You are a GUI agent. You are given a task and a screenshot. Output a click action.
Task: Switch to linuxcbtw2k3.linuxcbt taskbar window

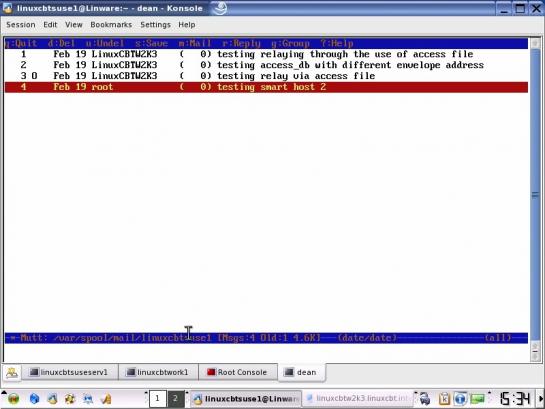pos(357,399)
